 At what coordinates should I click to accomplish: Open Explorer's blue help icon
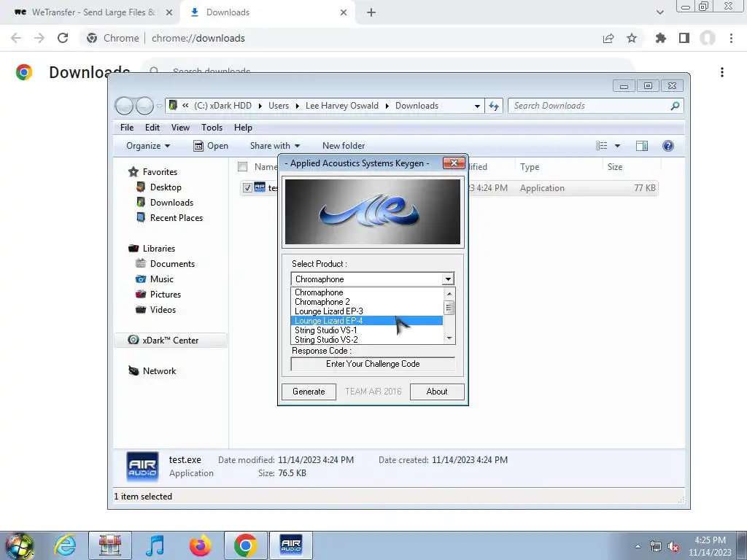(668, 146)
